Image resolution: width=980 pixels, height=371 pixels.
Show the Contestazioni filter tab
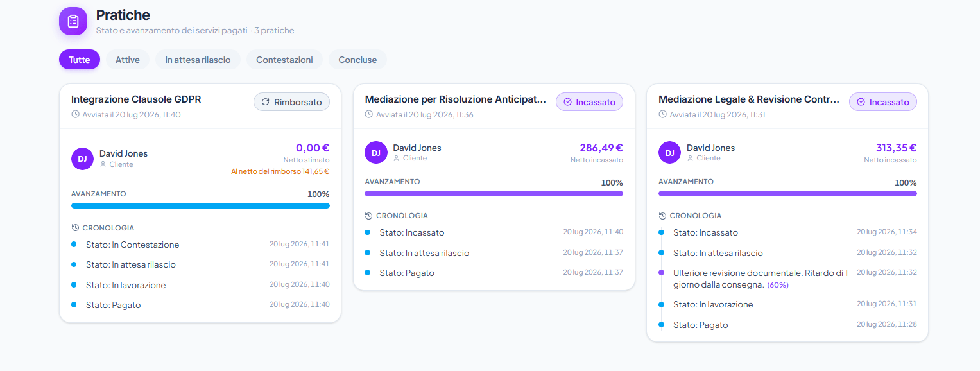pyautogui.click(x=284, y=60)
